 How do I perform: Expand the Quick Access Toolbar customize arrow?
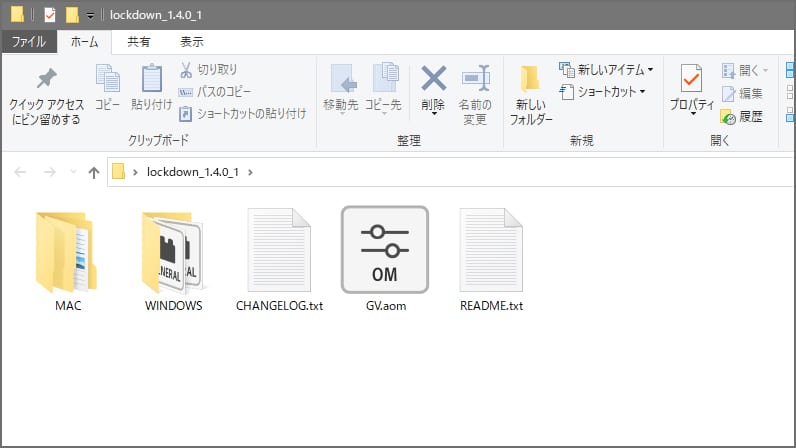90,16
